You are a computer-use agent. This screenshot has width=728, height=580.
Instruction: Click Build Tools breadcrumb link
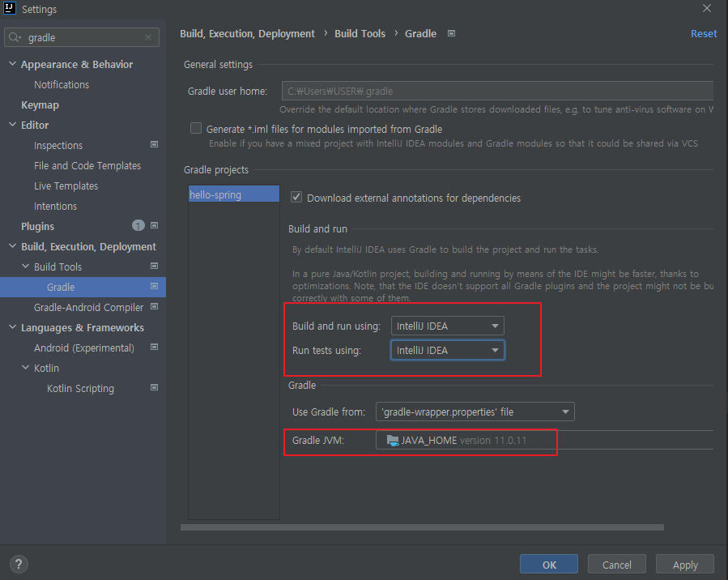coord(360,33)
